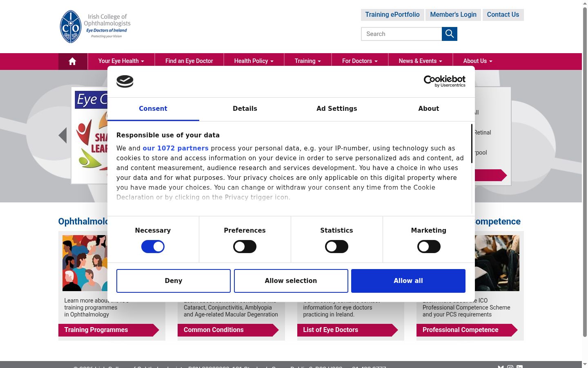Follow the 'our 1072 partners' link
588x368 pixels.
(176, 148)
